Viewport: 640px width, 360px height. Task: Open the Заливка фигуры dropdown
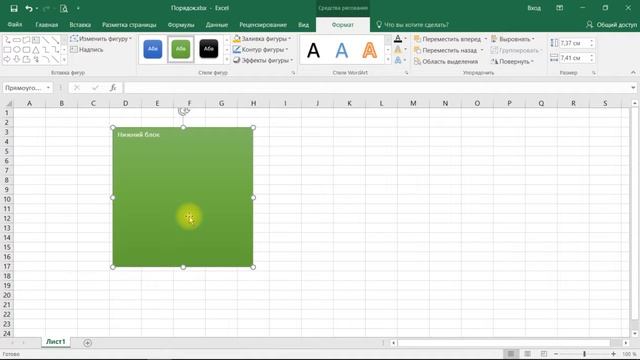point(262,39)
